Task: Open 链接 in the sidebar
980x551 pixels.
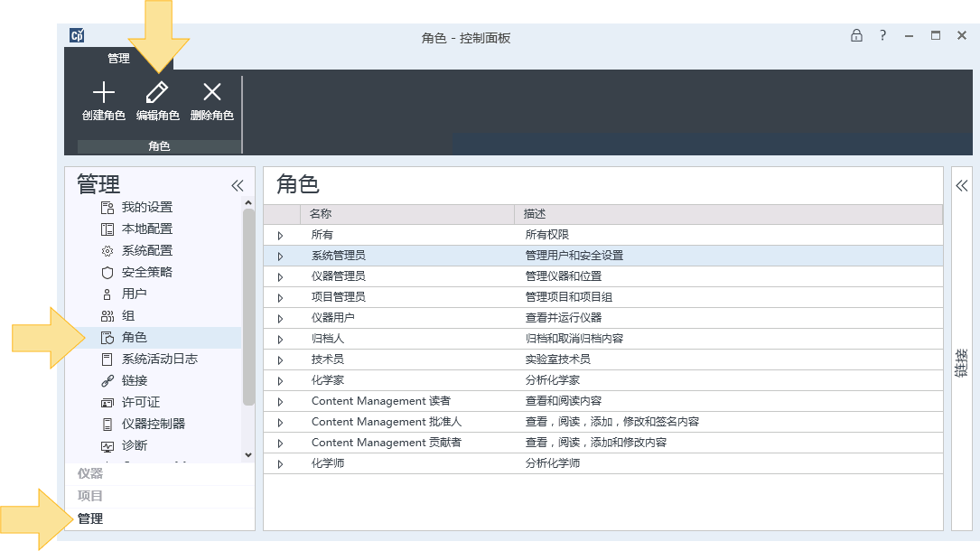Action: click(134, 380)
